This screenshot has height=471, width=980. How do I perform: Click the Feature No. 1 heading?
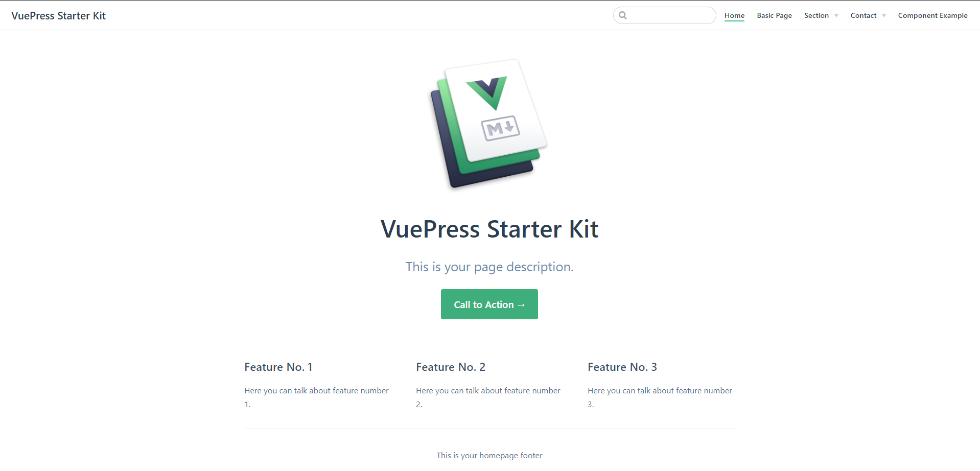coord(278,367)
